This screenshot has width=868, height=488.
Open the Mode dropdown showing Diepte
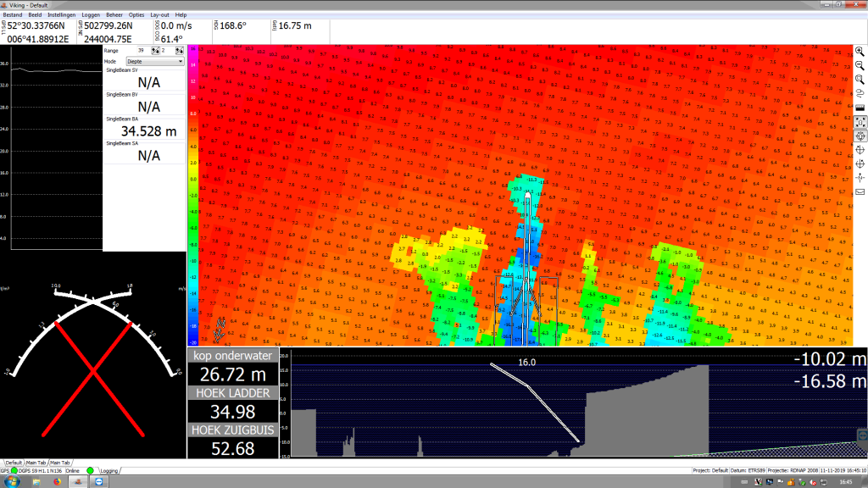pyautogui.click(x=155, y=61)
